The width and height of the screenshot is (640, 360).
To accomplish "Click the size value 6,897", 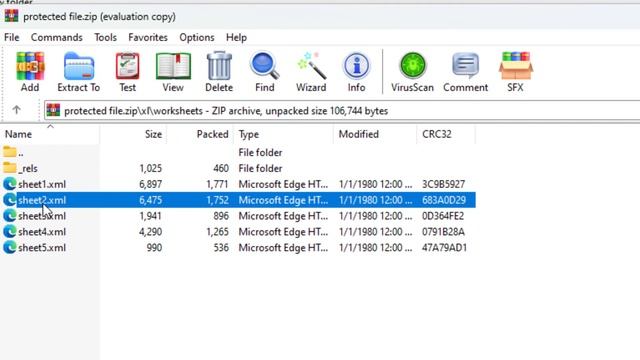I will (151, 184).
